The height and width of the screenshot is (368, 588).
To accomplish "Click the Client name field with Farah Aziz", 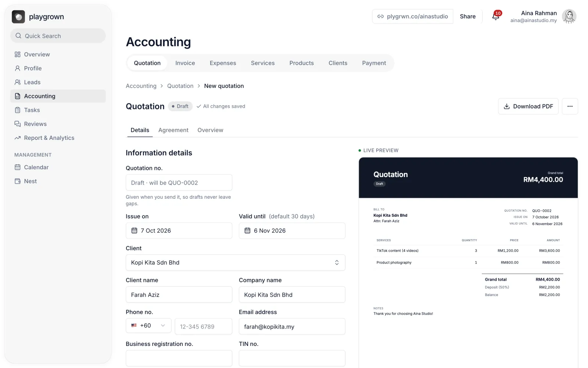I will coord(179,294).
